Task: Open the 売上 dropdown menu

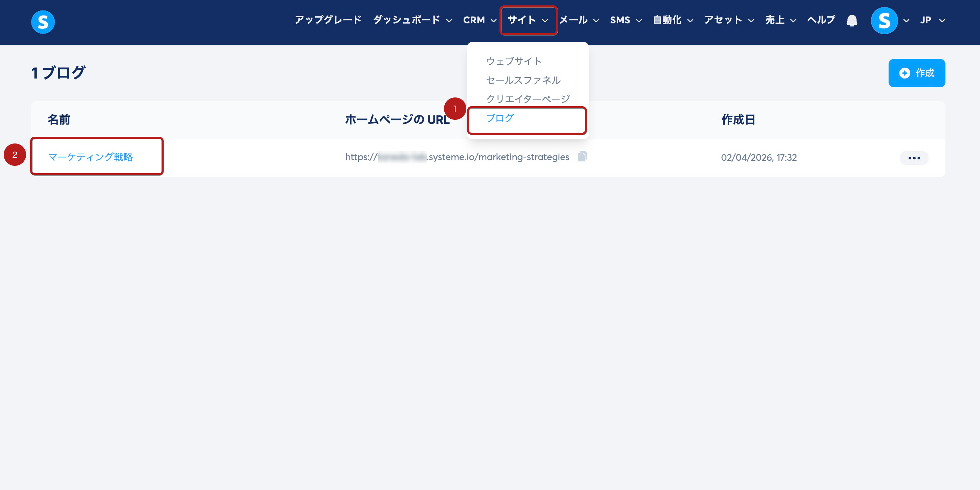Action: (781, 20)
